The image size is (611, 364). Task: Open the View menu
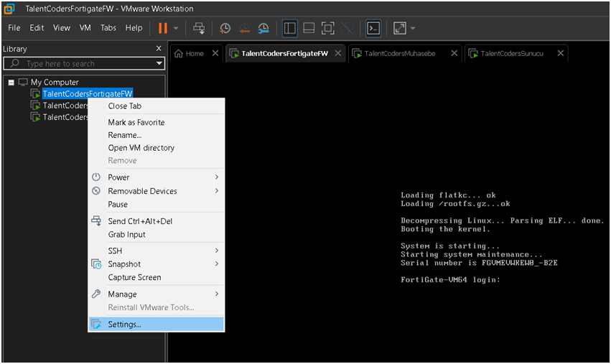62,28
